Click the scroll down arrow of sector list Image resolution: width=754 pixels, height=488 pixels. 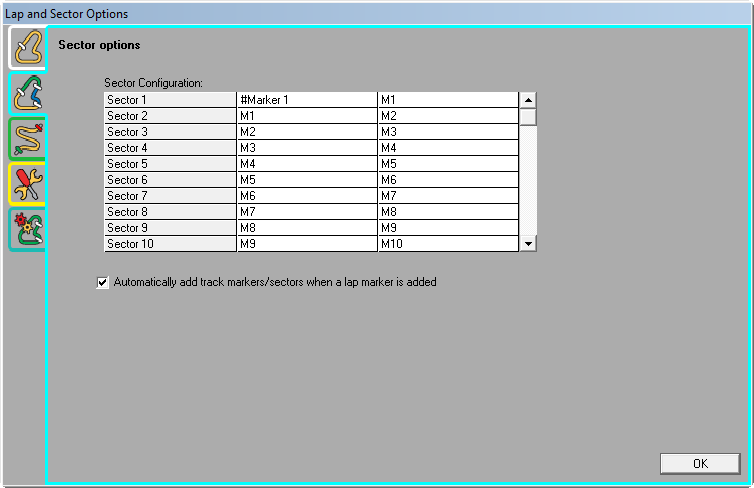[528, 243]
